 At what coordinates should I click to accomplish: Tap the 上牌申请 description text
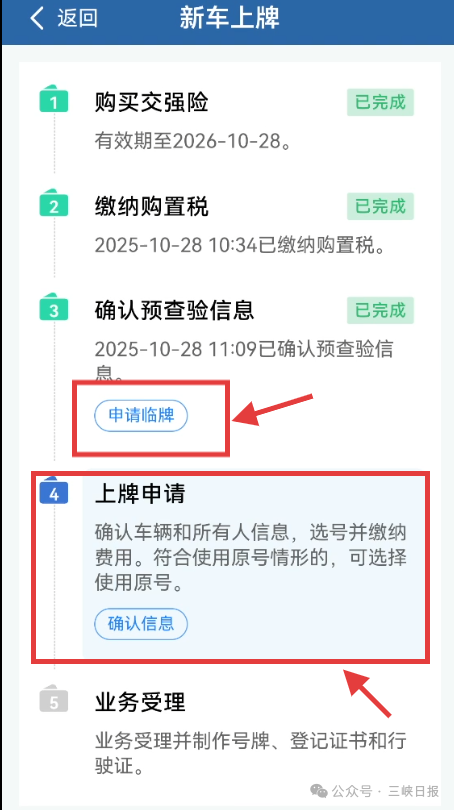click(x=251, y=558)
